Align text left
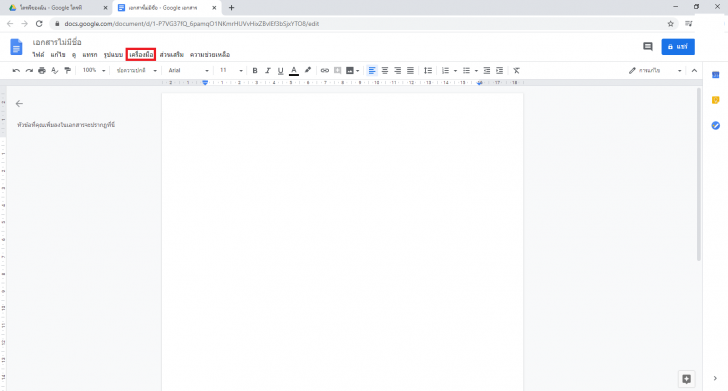Screen dimensions: 728x391 [372, 71]
